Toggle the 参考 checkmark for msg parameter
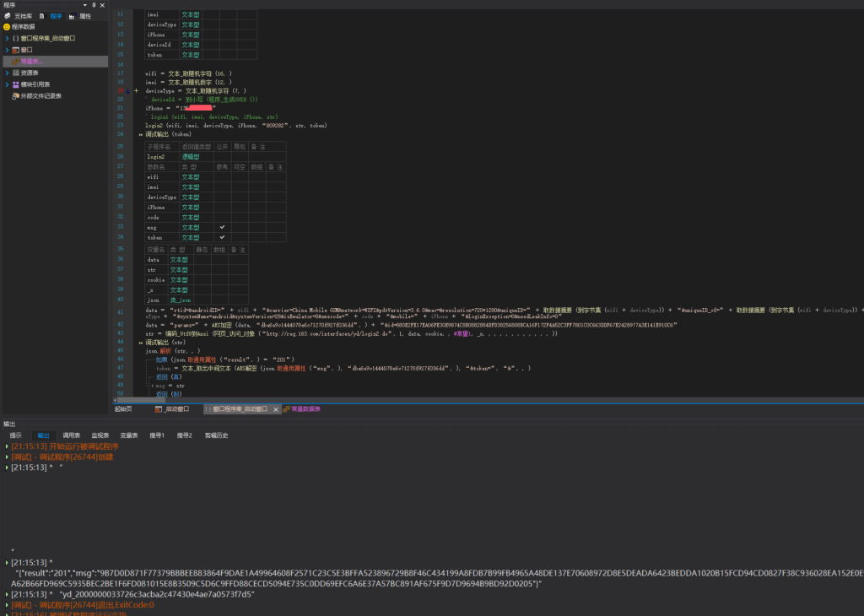The width and height of the screenshot is (864, 616). [x=222, y=228]
